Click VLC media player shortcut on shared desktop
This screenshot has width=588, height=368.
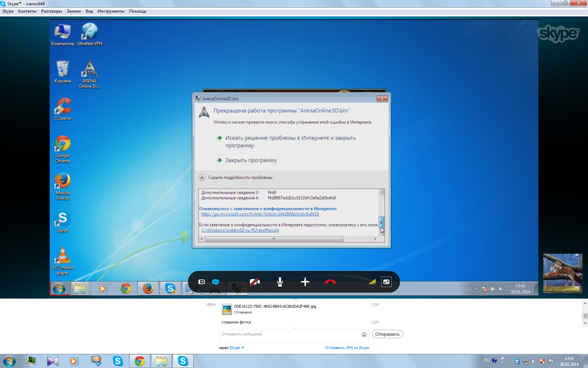(x=63, y=261)
